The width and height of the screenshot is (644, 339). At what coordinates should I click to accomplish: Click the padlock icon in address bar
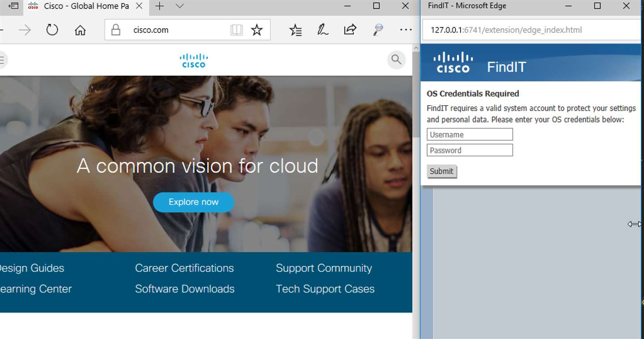(116, 30)
